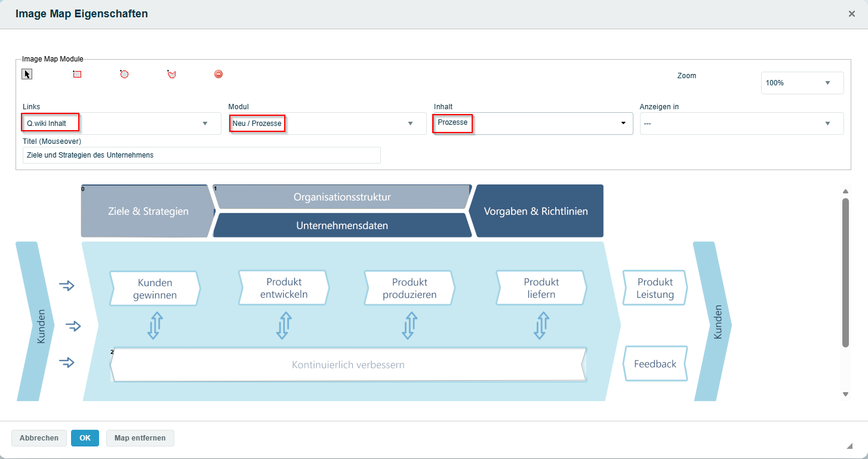Click the scroll down arrow beside the image
The image size is (868, 459).
[x=845, y=394]
